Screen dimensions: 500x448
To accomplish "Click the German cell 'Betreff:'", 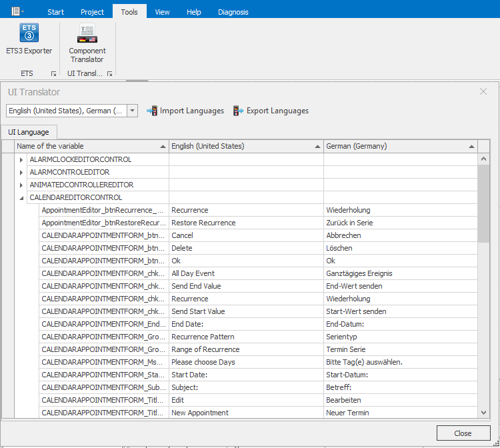I will [401, 387].
